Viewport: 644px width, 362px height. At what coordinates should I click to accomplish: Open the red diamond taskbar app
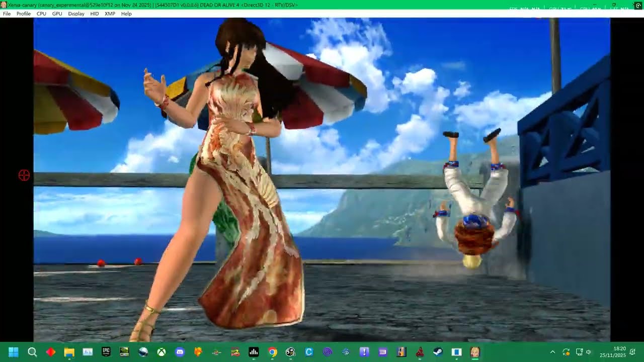pyautogui.click(x=51, y=352)
